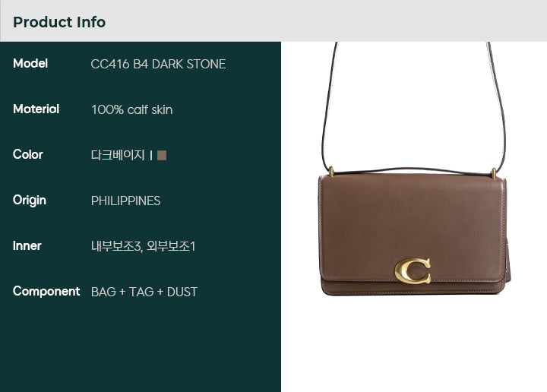The height and width of the screenshot is (392, 547).
Task: Click the bag's right shoulder strap
Action: click(498, 106)
